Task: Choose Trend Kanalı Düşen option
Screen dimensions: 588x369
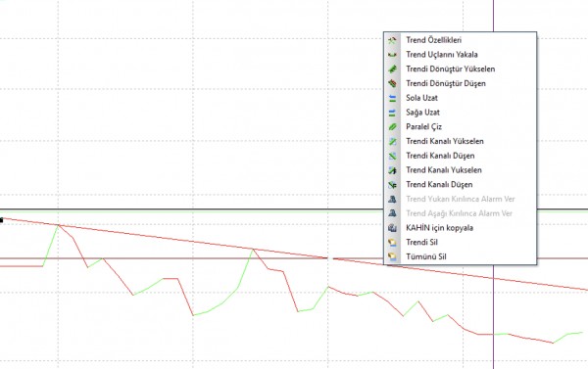Action: [x=460, y=185]
